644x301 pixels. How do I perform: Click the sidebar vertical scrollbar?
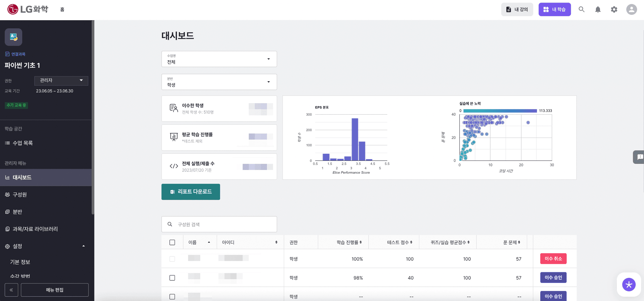point(93,118)
